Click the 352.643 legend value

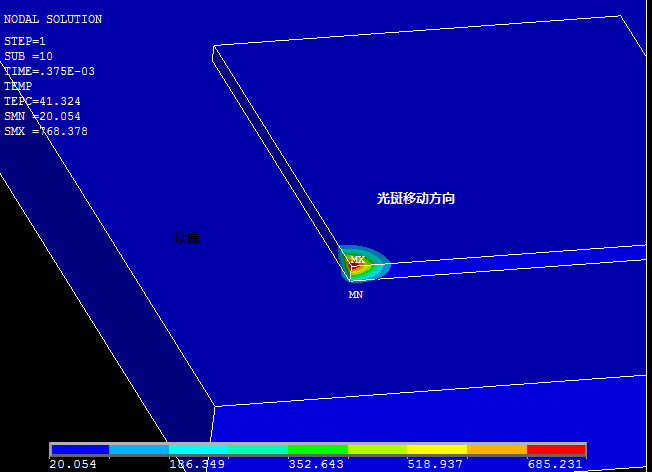pyautogui.click(x=316, y=464)
